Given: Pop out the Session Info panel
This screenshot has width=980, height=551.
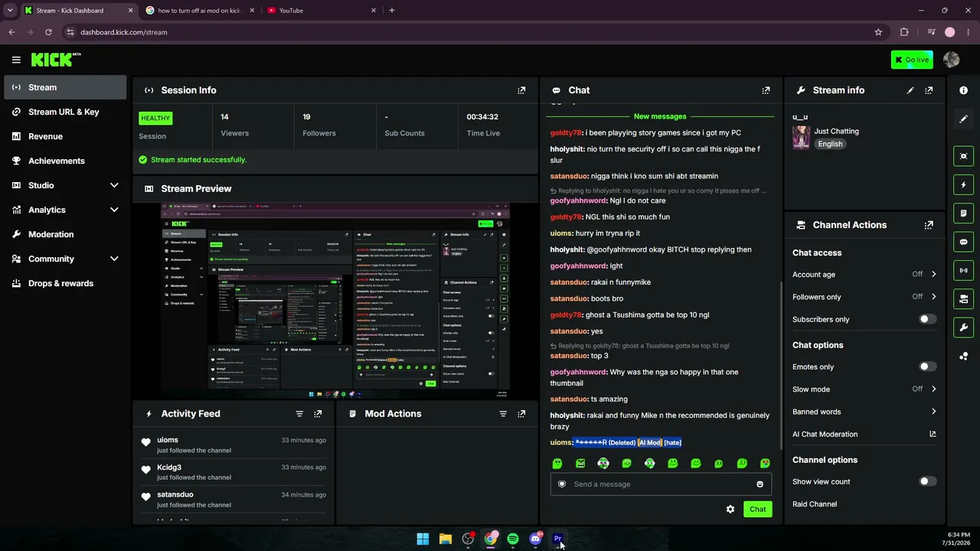Looking at the screenshot, I should (521, 90).
